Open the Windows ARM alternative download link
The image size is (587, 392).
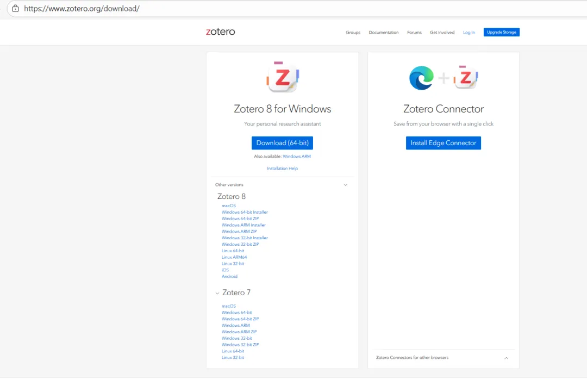pos(297,157)
